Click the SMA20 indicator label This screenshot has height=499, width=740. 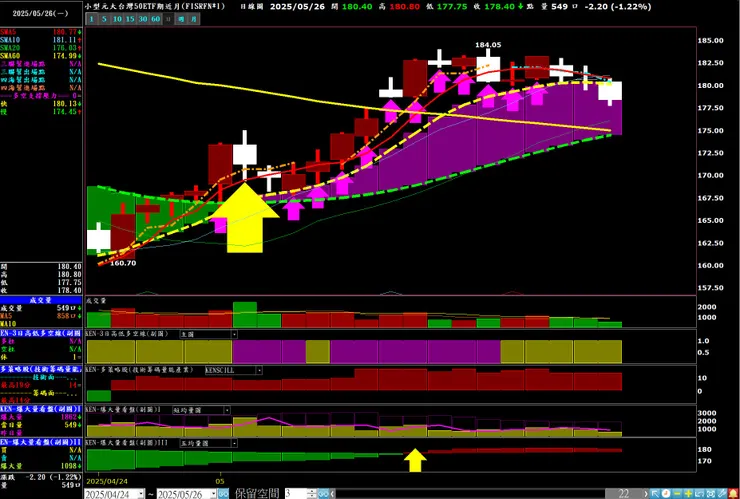coord(9,48)
